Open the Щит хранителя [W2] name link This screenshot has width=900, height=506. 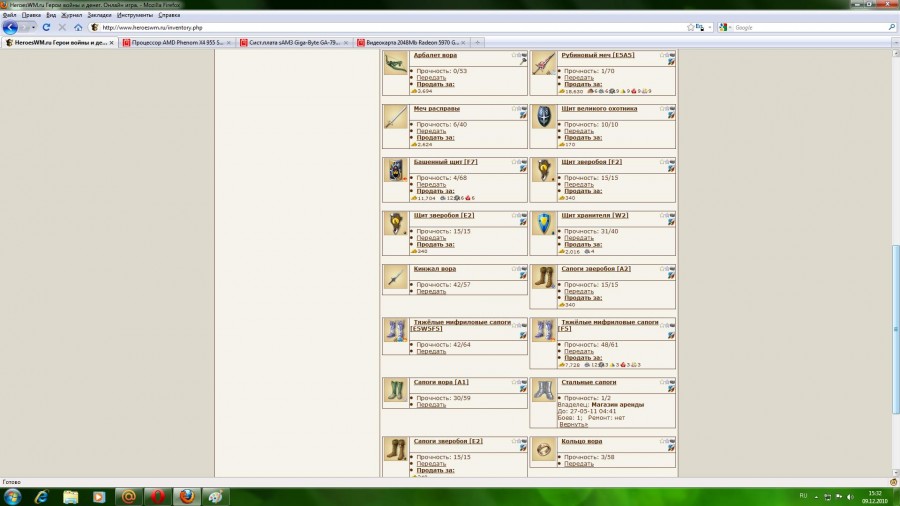click(x=595, y=216)
